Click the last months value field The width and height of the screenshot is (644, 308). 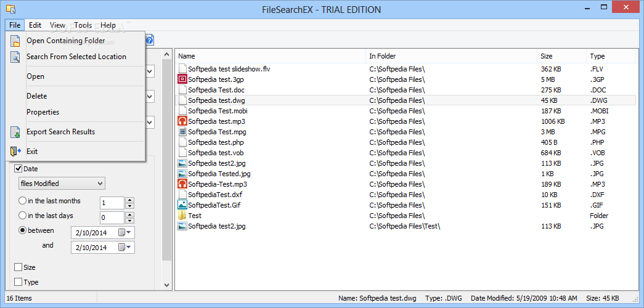pos(112,203)
